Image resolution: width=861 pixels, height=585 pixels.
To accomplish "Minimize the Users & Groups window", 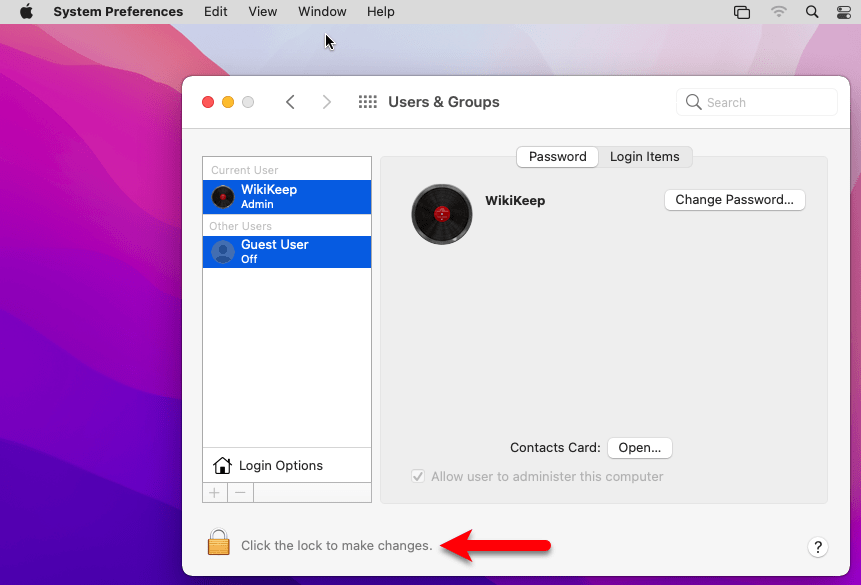I will 228,102.
